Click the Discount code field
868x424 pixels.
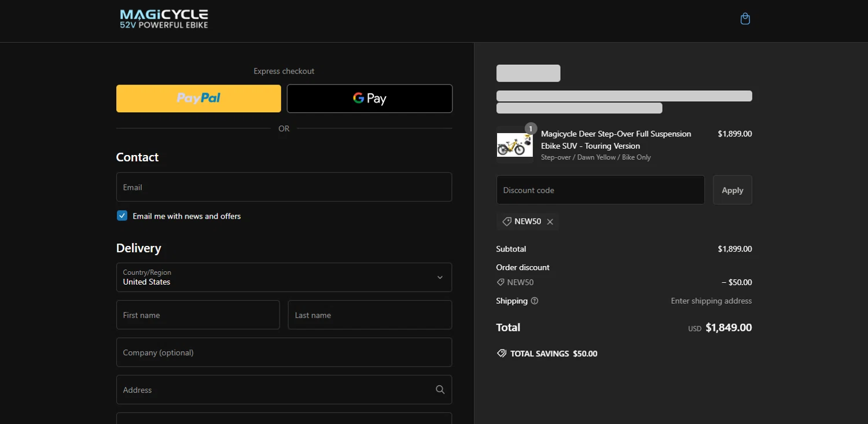click(x=601, y=190)
